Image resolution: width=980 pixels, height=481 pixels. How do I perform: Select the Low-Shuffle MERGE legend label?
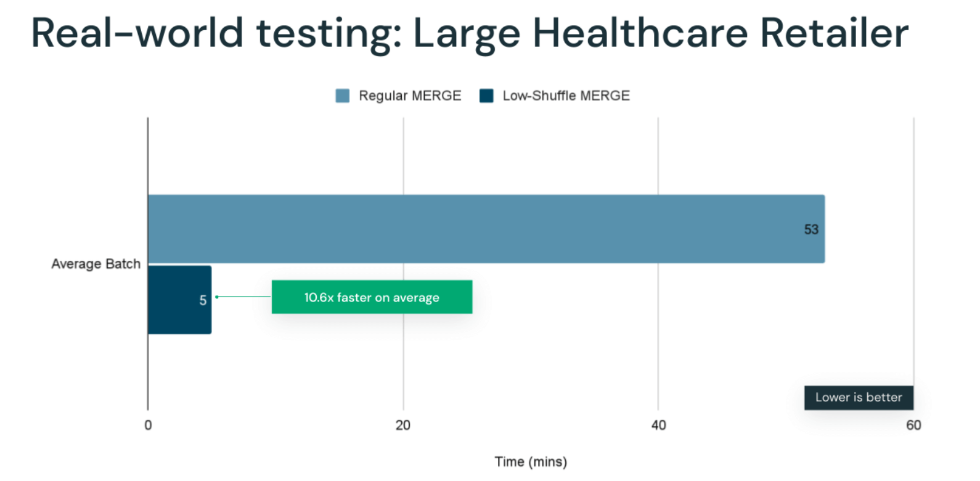(566, 96)
